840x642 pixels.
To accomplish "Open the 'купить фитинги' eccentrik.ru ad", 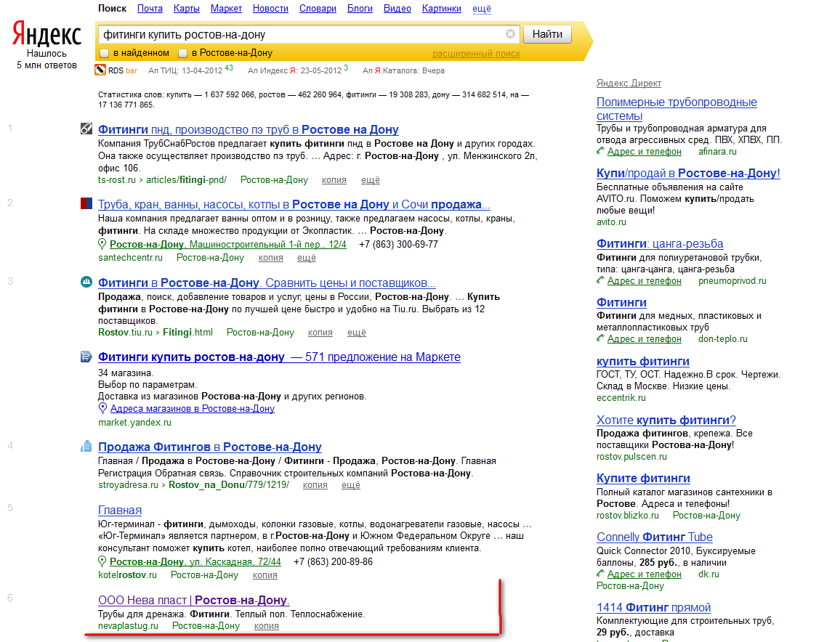I will [x=643, y=362].
